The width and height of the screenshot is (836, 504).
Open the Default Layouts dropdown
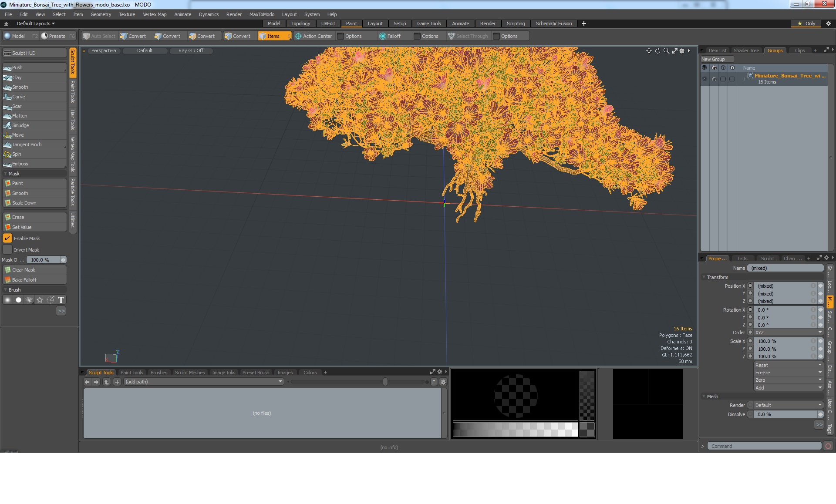36,24
